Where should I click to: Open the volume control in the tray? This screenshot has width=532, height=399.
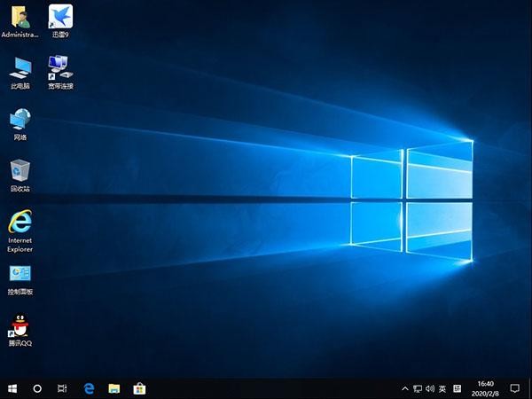click(430, 388)
